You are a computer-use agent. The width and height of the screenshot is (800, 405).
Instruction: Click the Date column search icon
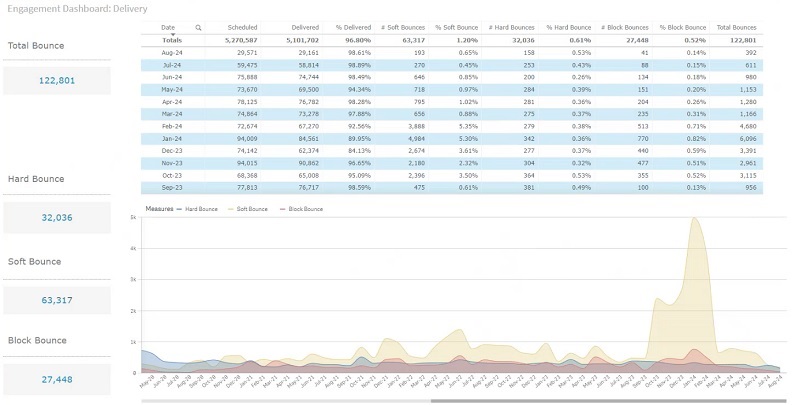[198, 28]
